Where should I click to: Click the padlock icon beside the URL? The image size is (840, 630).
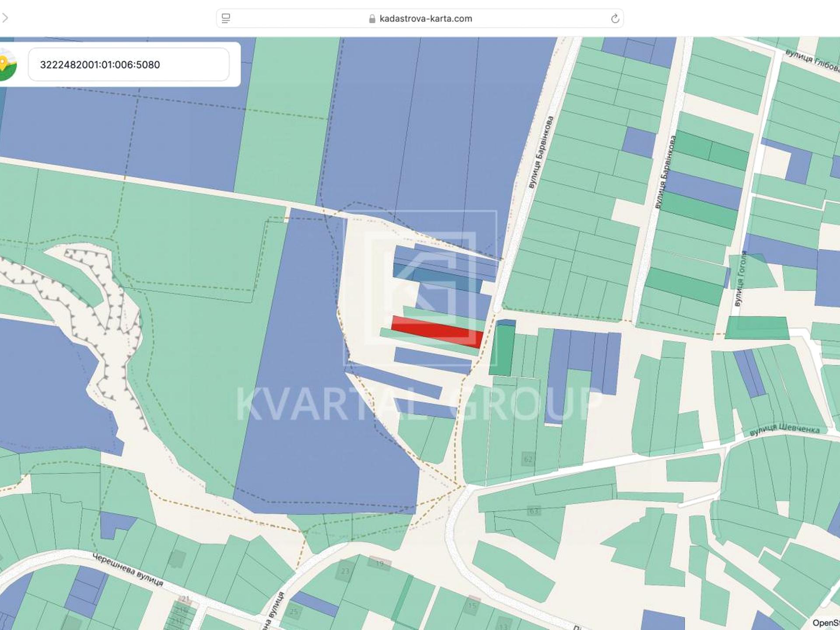pyautogui.click(x=372, y=19)
